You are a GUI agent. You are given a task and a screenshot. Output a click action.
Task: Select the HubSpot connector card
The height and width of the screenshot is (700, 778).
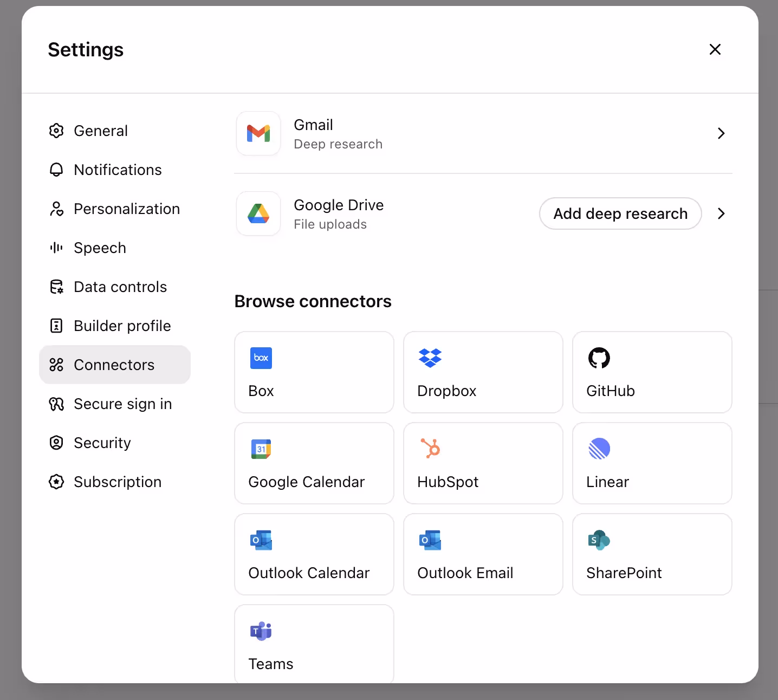tap(483, 463)
